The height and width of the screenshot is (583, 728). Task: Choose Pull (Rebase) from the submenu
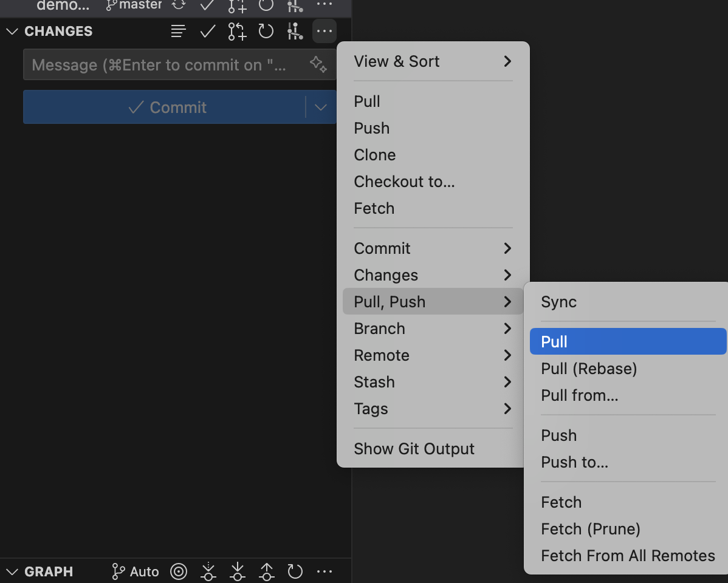coord(588,369)
